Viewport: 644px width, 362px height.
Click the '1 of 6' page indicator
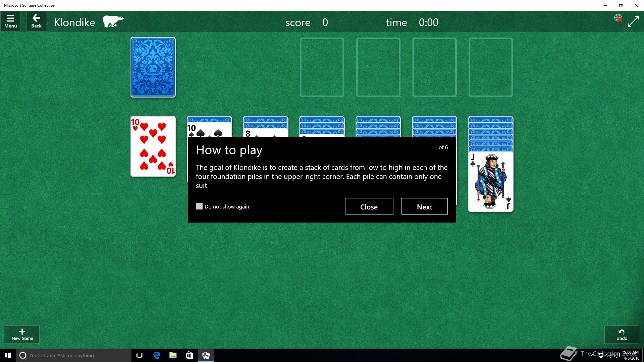(441, 147)
